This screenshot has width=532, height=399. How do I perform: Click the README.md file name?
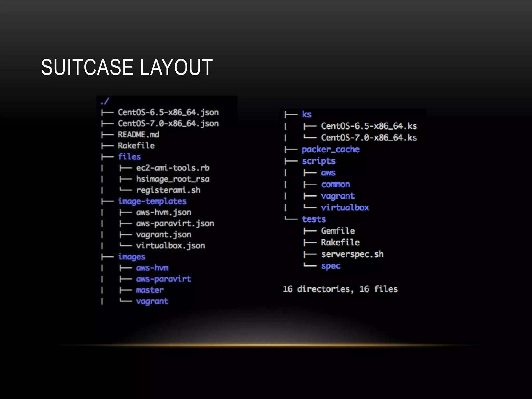[138, 135]
